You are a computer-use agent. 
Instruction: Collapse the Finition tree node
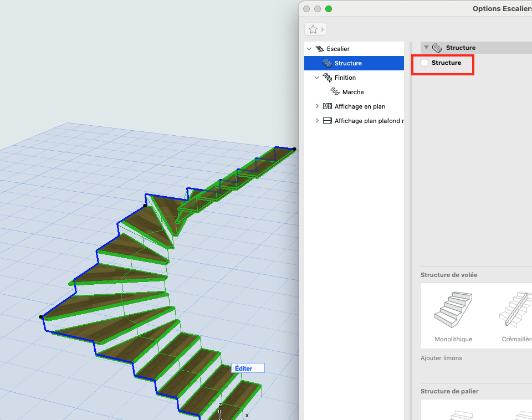pyautogui.click(x=317, y=78)
